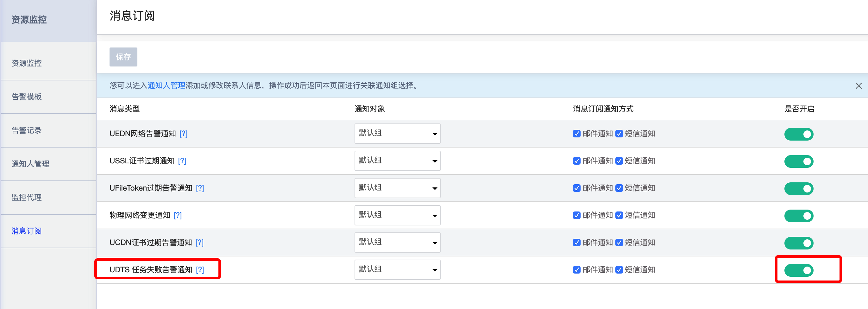Open the [?] help for USSL证书过期通知
The width and height of the screenshot is (868, 309).
(x=182, y=161)
